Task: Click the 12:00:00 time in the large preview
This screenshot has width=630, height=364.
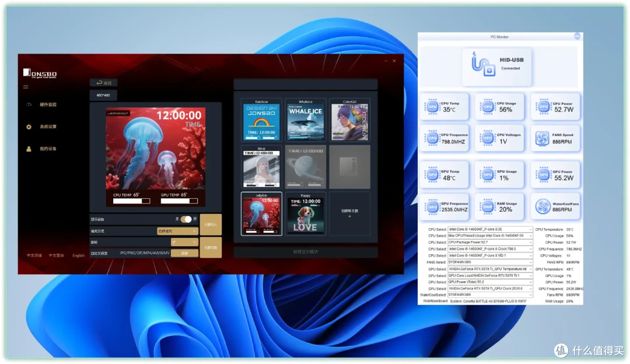Action: pos(179,116)
